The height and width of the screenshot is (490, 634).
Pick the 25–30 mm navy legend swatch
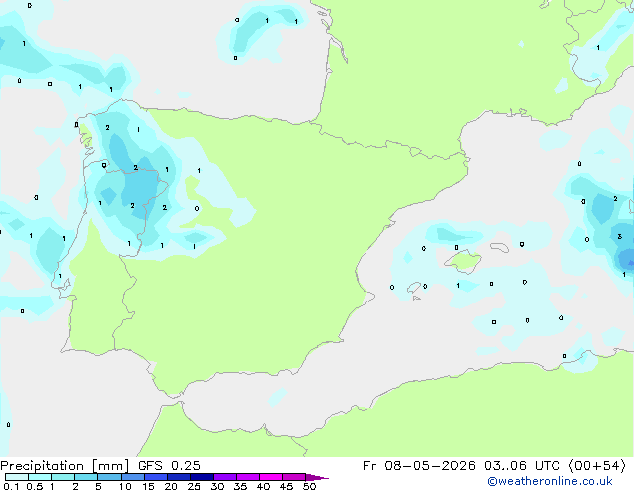(x=202, y=477)
